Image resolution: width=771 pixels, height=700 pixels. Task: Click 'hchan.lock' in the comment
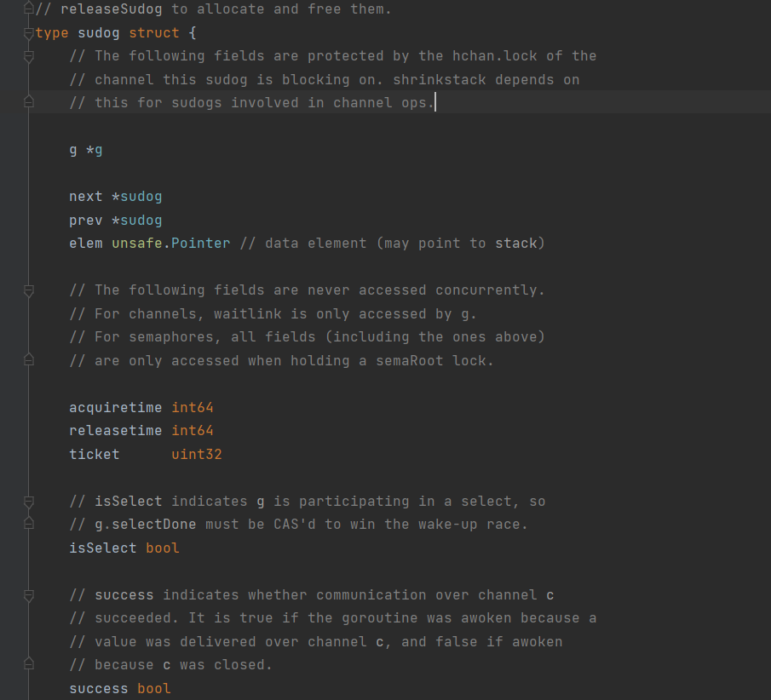pos(495,56)
